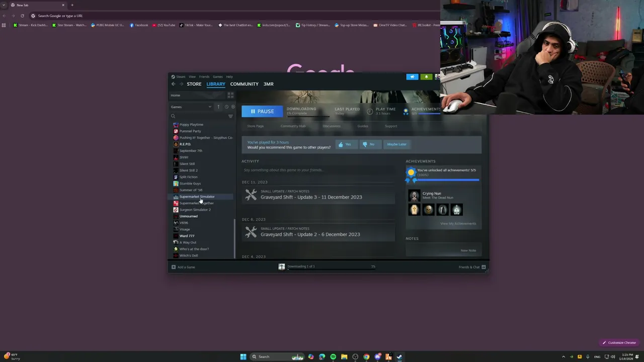
Task: Open the Crying Nun achievement icon
Action: coord(414,195)
